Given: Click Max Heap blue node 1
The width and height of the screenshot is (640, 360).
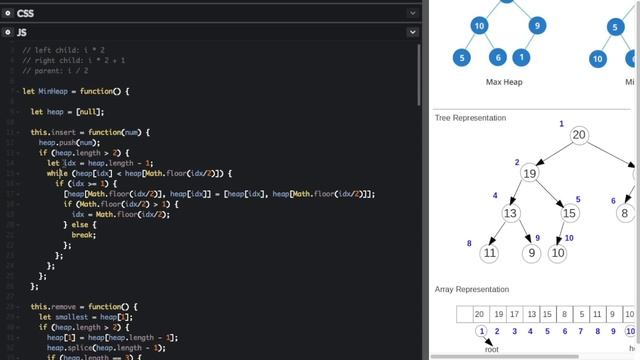Looking at the screenshot, I should (521, 58).
